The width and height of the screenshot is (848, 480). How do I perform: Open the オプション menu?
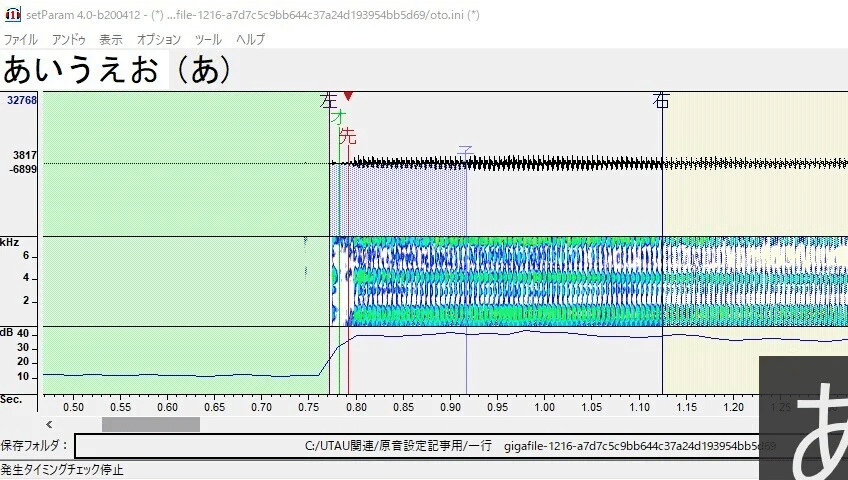(158, 39)
